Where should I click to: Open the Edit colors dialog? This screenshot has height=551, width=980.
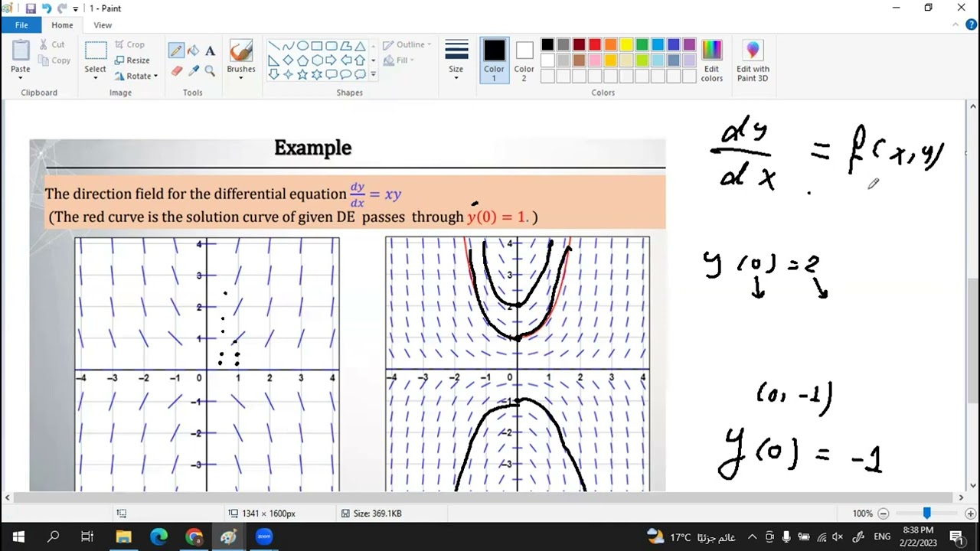711,61
